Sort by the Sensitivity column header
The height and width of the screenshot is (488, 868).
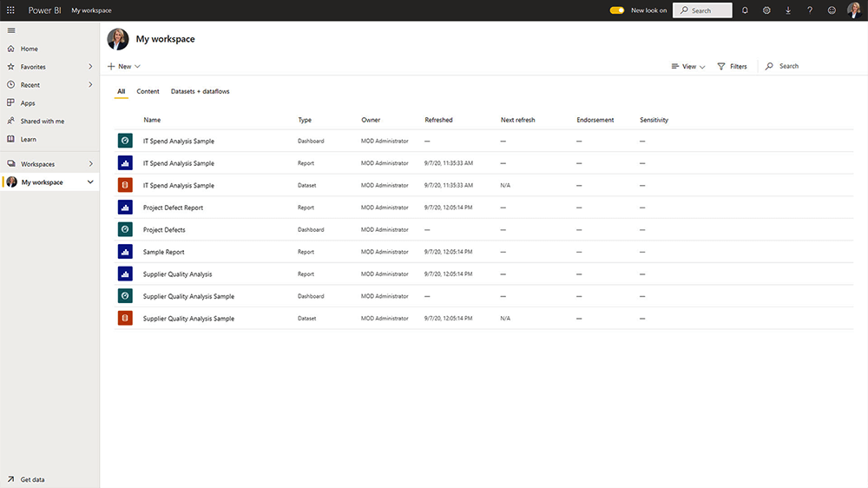[654, 120]
